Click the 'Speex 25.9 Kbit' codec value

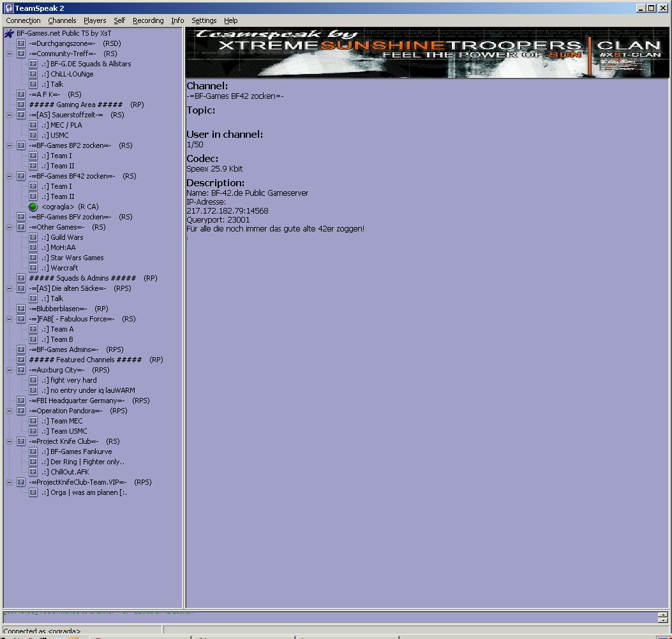coord(214,169)
